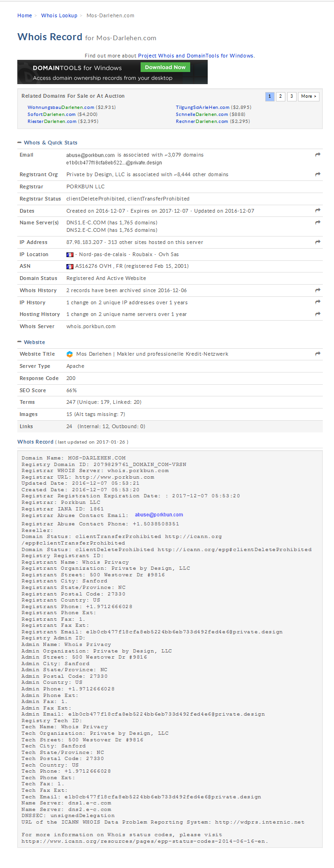The height and width of the screenshot is (868, 334).
Task: Click the Mos-Darlehen.com breadcrumb text
Action: click(x=110, y=15)
